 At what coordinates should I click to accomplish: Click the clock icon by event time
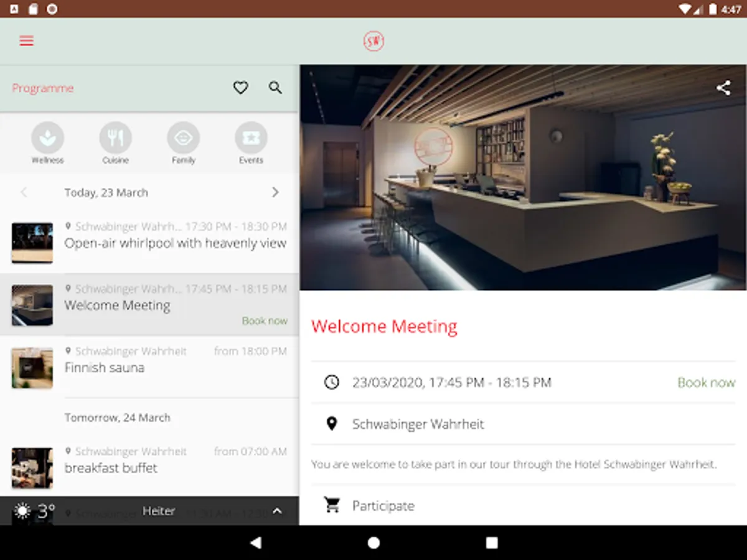(332, 382)
